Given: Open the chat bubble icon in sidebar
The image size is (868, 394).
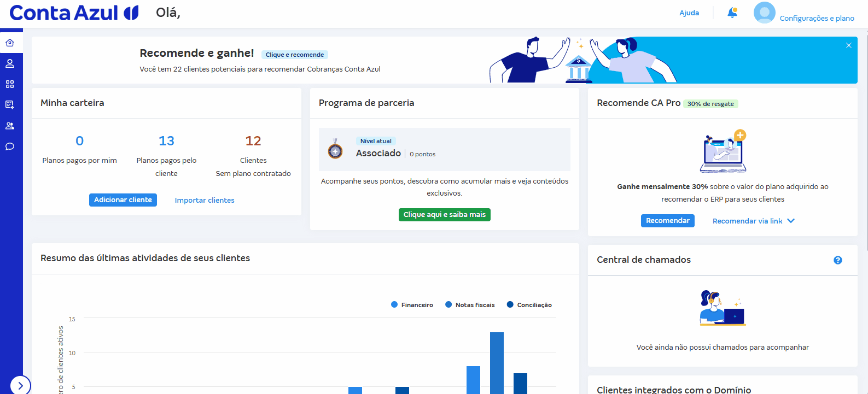Looking at the screenshot, I should tap(10, 146).
